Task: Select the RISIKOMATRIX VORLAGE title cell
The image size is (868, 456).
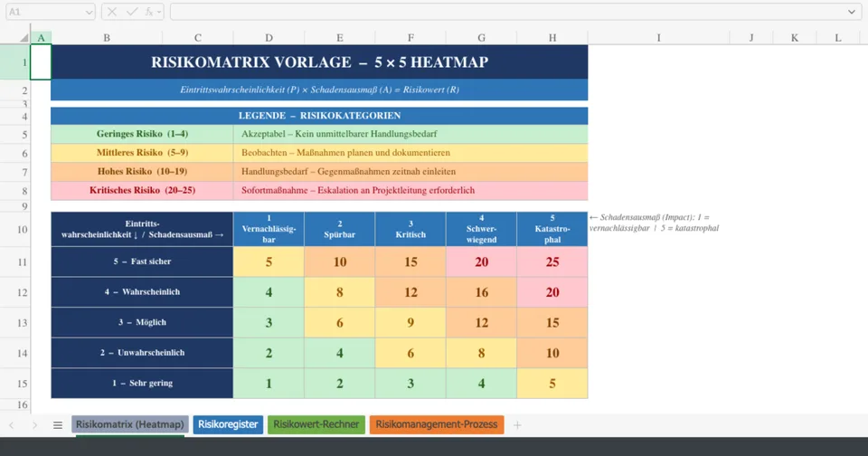Action: pos(319,62)
